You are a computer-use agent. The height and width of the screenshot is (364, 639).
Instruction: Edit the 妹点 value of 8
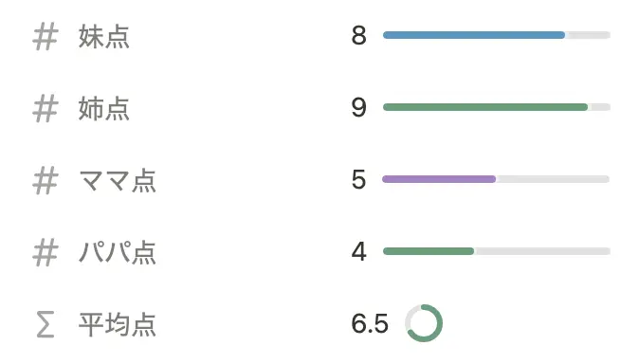[x=358, y=35]
